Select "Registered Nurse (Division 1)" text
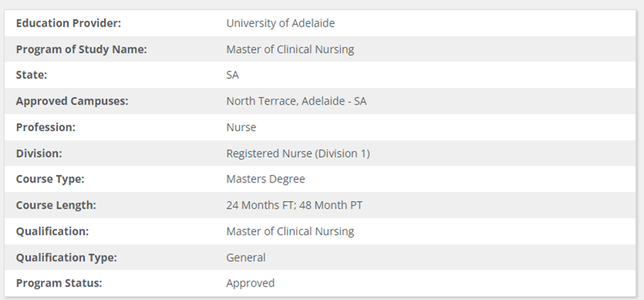 [x=298, y=153]
